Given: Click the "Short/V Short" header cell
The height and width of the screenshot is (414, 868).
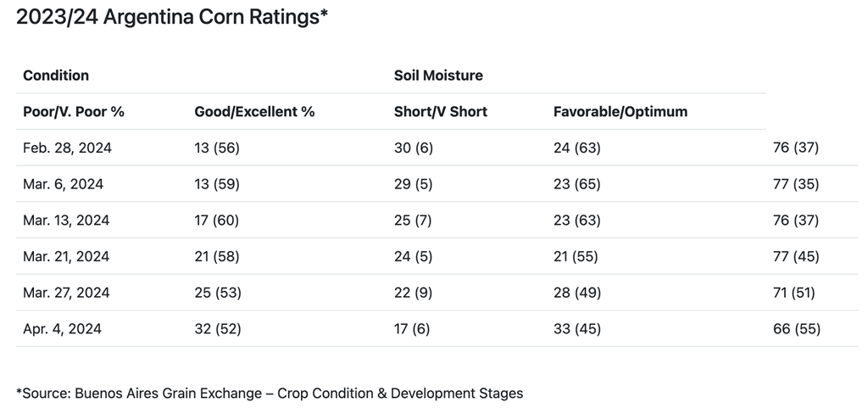Looking at the screenshot, I should 441,112.
